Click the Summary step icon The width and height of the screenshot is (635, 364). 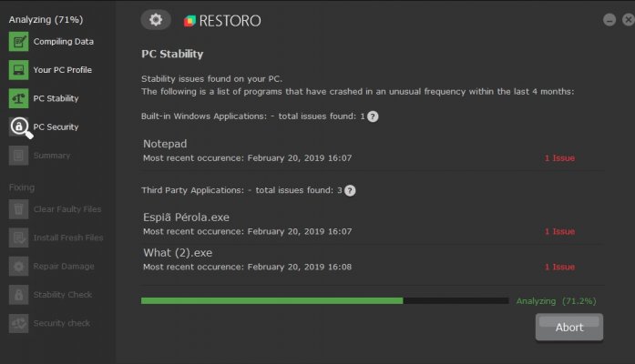18,156
